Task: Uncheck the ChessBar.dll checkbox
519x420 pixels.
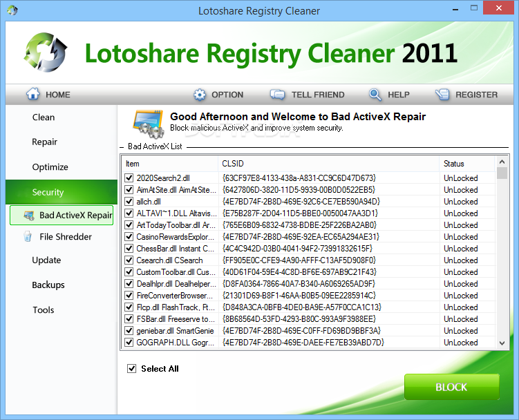Action: (x=129, y=249)
